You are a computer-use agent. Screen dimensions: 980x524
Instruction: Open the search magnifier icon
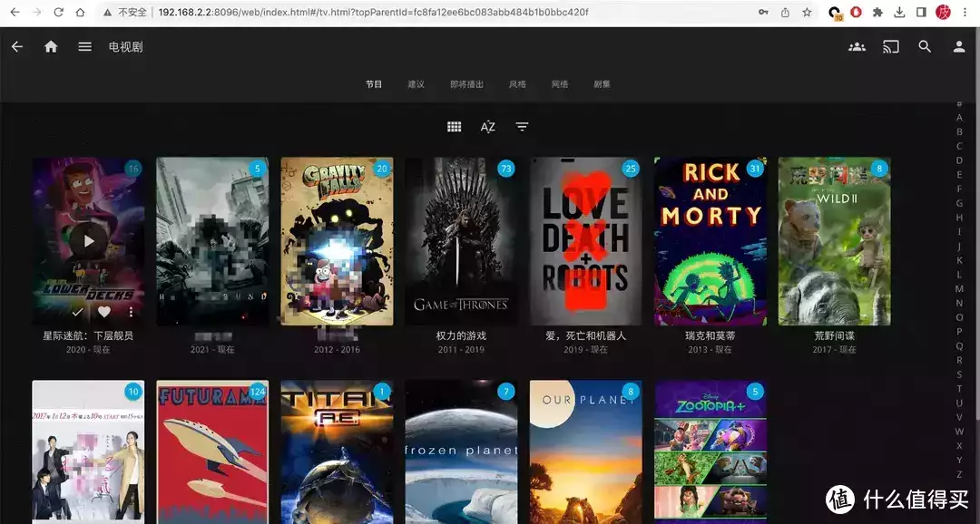click(x=925, y=47)
